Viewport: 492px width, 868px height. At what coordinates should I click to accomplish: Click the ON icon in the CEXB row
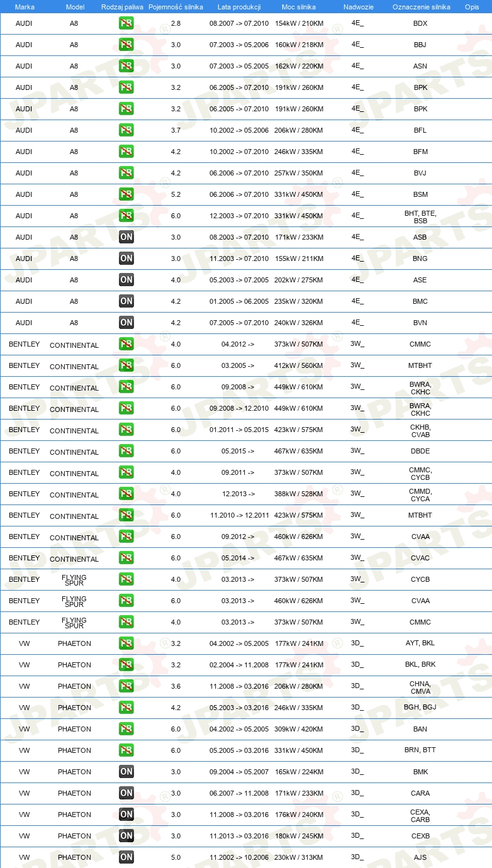126,836
